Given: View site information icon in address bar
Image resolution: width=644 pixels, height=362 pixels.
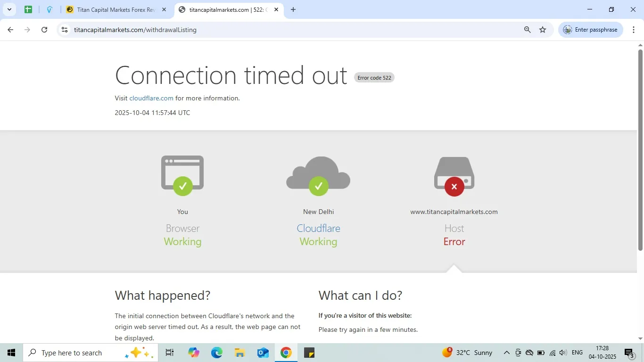Looking at the screenshot, I should (65, 30).
